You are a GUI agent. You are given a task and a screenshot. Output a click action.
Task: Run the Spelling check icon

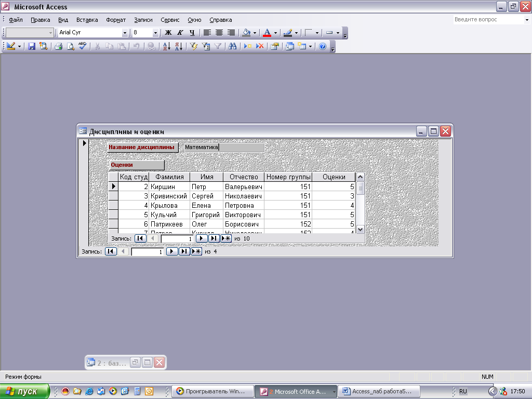point(83,46)
